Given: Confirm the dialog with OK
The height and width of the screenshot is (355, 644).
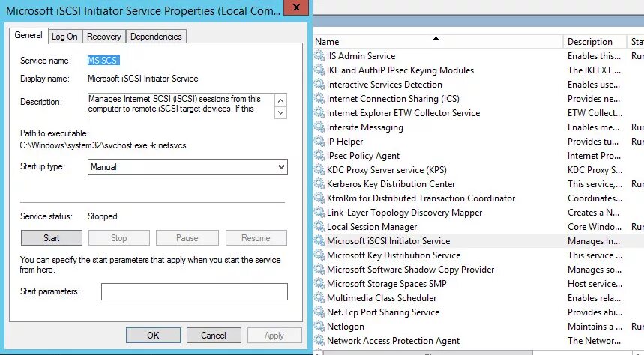Looking at the screenshot, I should click(153, 336).
